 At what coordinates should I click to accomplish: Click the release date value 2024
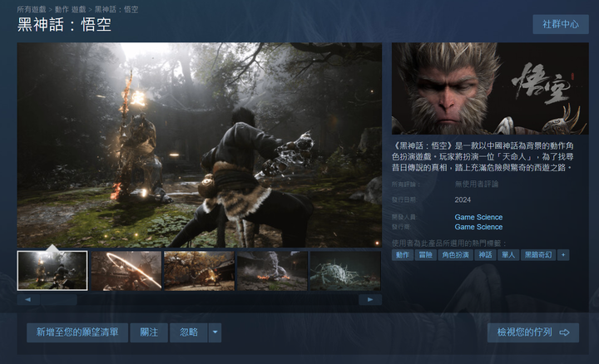[x=463, y=200]
